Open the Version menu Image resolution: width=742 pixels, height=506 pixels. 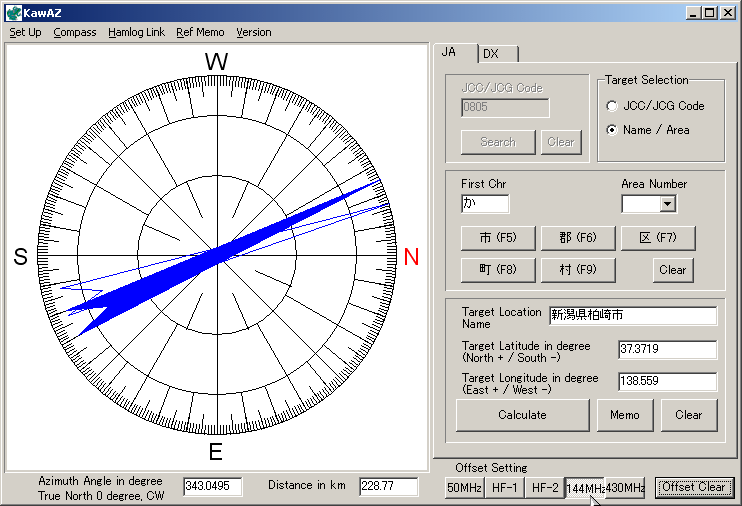pyautogui.click(x=254, y=32)
